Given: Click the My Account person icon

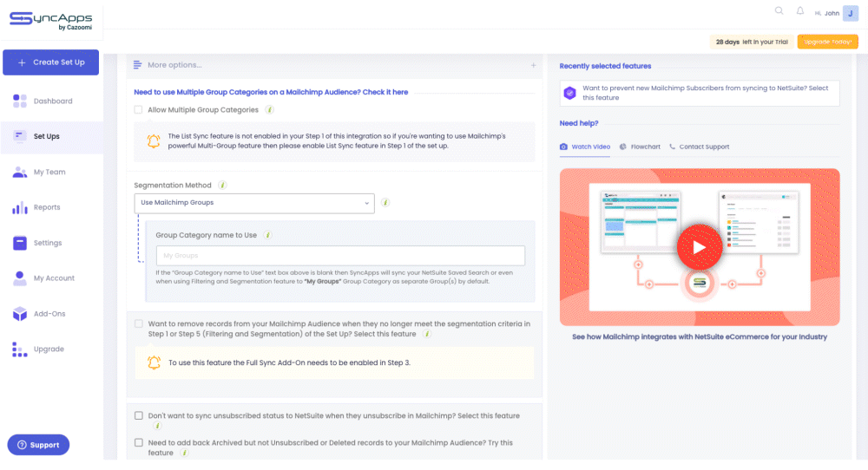Looking at the screenshot, I should [20, 278].
